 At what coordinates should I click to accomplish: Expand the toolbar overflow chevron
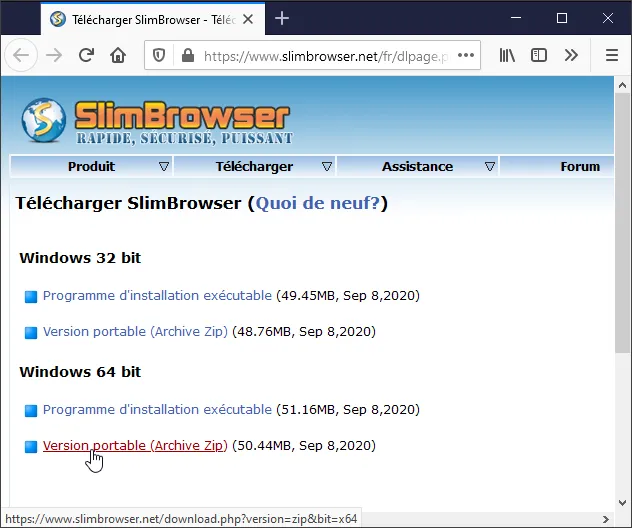click(571, 55)
